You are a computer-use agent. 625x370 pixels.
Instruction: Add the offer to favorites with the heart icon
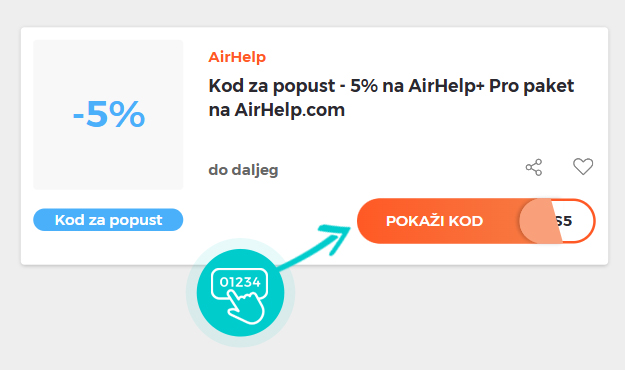coord(583,166)
